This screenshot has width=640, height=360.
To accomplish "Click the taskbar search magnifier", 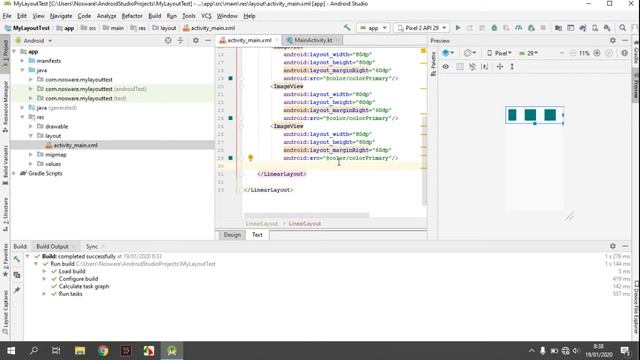I will [x=34, y=351].
